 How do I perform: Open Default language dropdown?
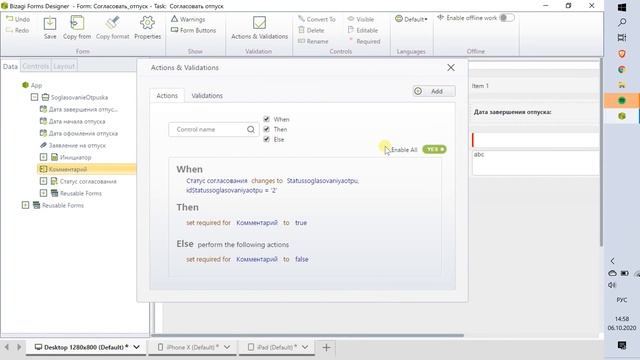pos(411,19)
